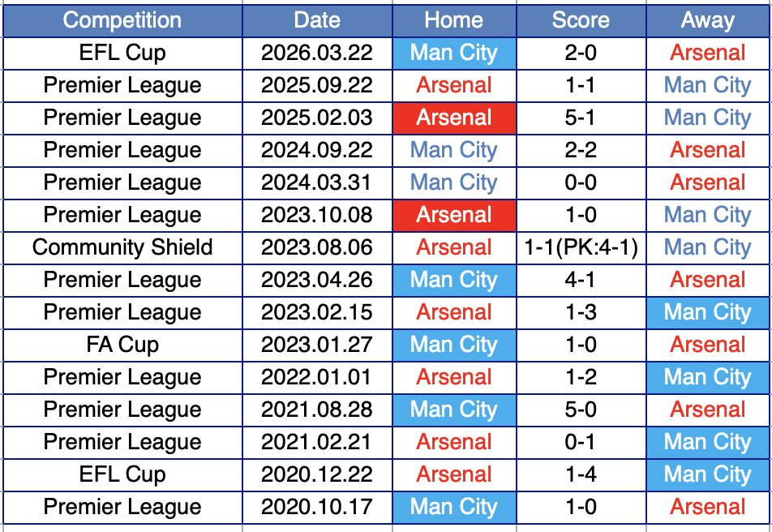Image resolution: width=772 pixels, height=532 pixels.
Task: Click the 2-2 score cell
Action: pos(581,150)
